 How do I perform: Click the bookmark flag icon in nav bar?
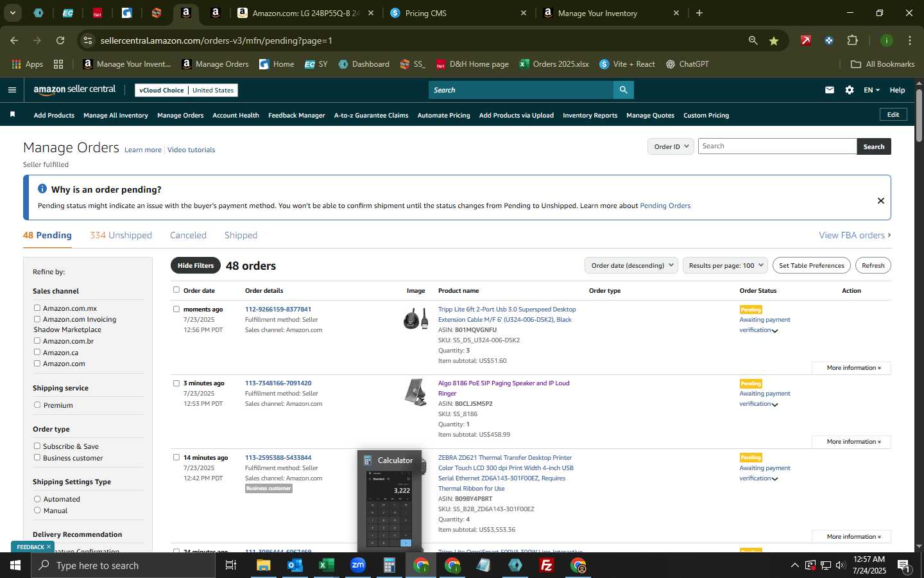coord(12,115)
